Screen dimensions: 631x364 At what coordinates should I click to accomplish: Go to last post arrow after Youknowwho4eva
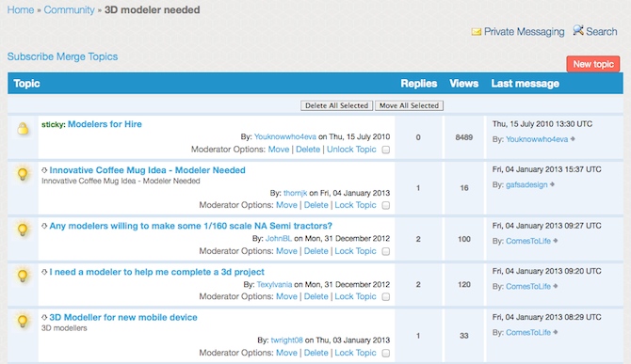coord(573,139)
